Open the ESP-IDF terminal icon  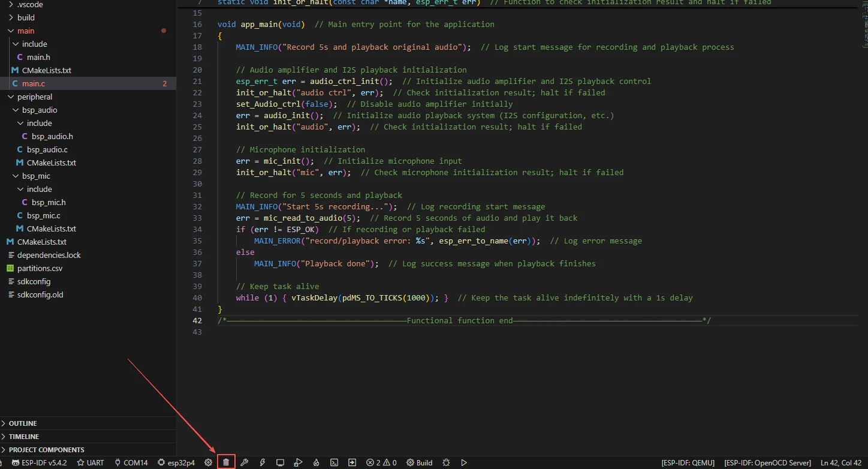tap(334, 462)
